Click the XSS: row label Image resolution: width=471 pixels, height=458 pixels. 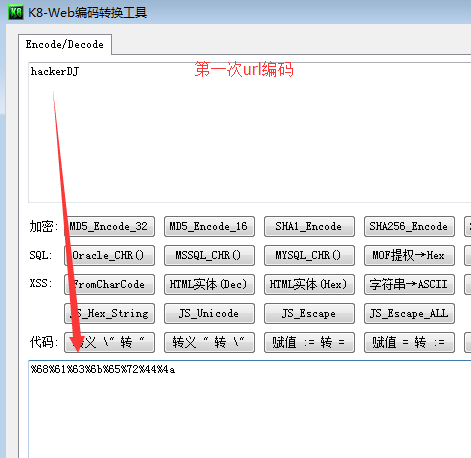click(x=41, y=284)
